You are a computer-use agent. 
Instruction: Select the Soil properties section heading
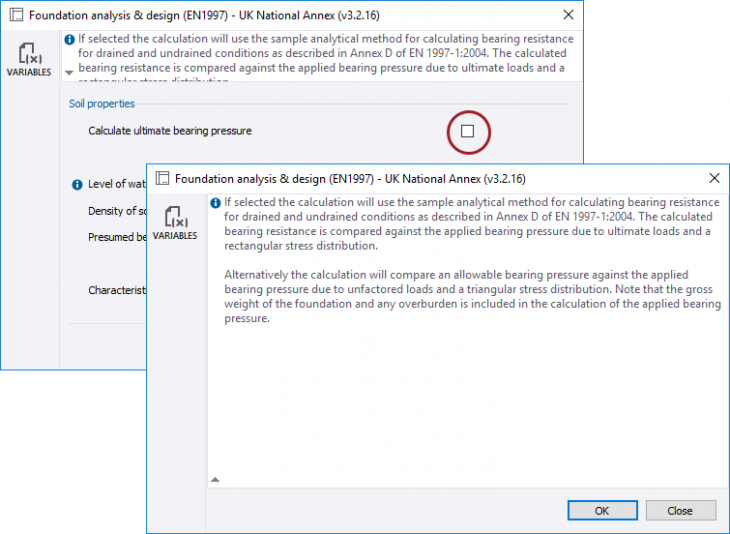[x=102, y=103]
